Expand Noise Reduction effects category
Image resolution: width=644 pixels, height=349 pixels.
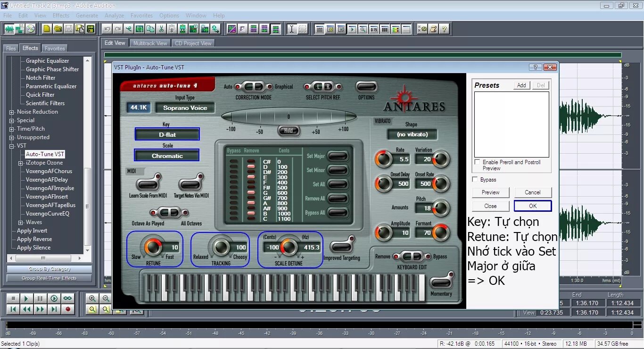coord(12,112)
